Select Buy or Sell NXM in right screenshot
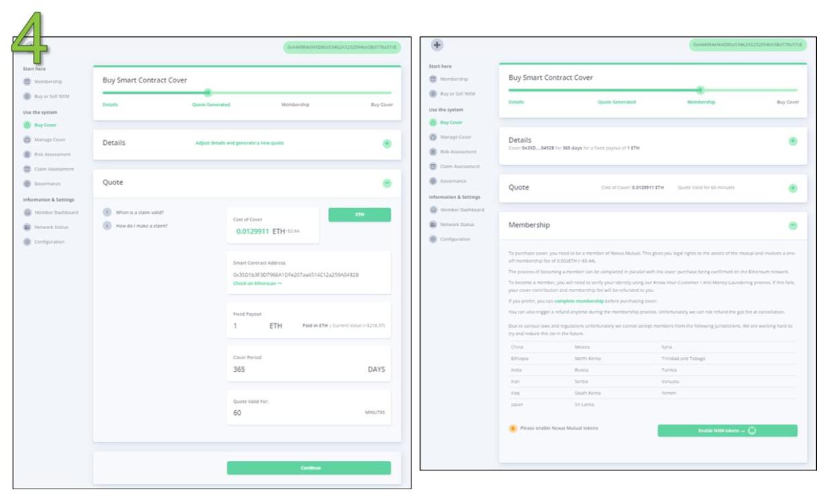 [x=457, y=94]
